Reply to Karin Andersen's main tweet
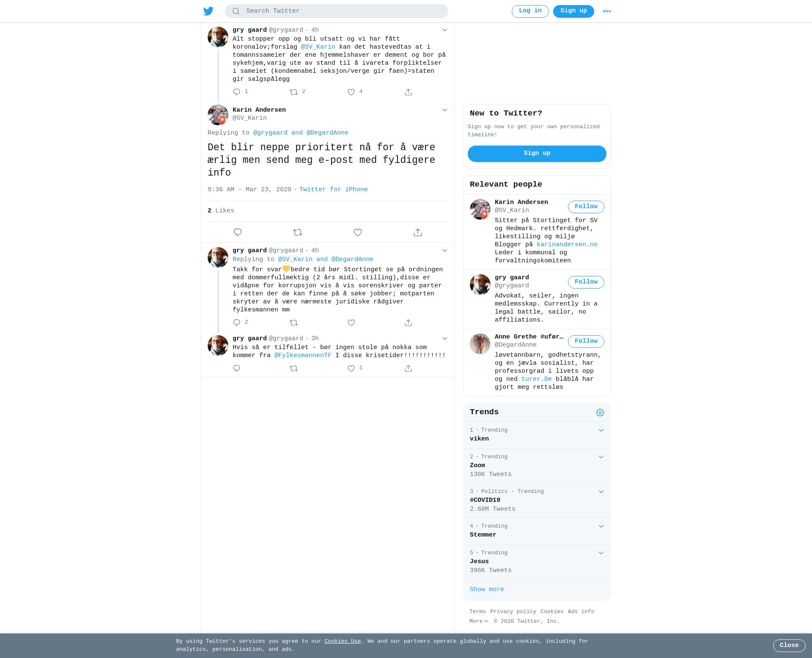This screenshot has height=658, width=812. [x=238, y=232]
